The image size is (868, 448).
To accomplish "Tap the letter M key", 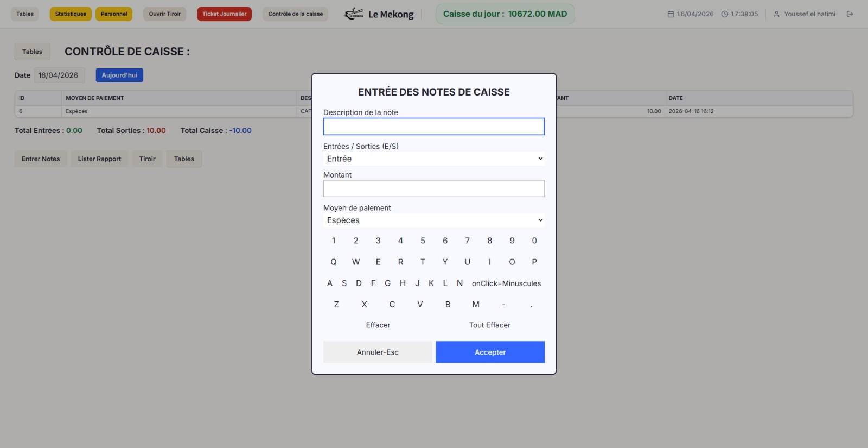I will 476,305.
